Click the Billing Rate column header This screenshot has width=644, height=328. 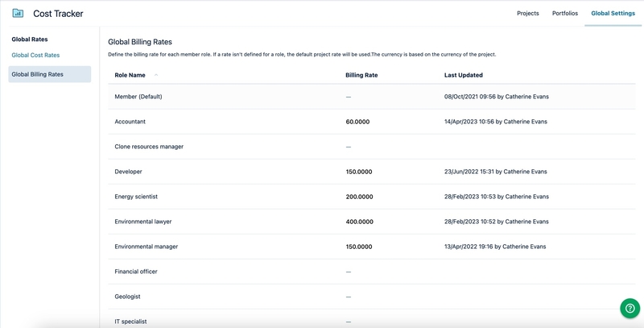pos(361,75)
